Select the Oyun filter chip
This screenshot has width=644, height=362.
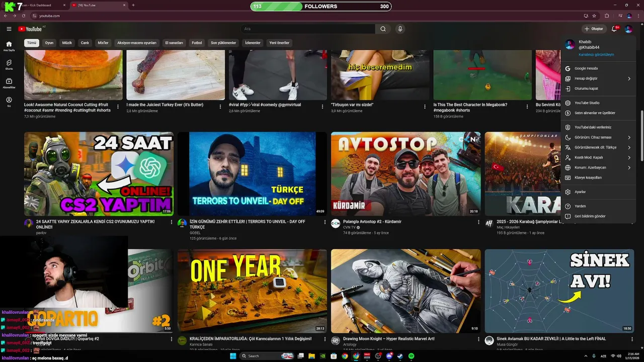(49, 43)
